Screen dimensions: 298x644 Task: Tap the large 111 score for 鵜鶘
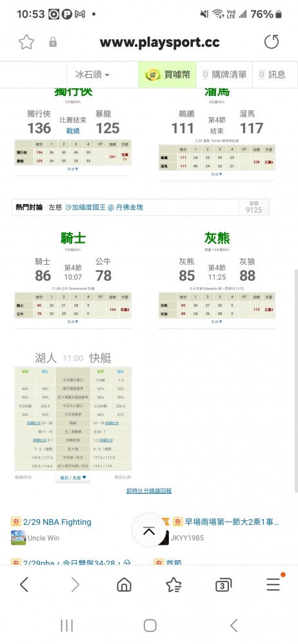(x=183, y=128)
